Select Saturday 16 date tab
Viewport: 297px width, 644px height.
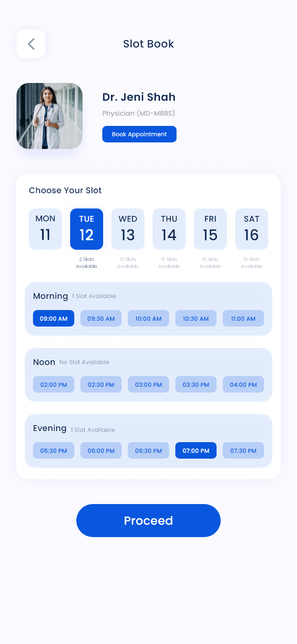coord(252,229)
